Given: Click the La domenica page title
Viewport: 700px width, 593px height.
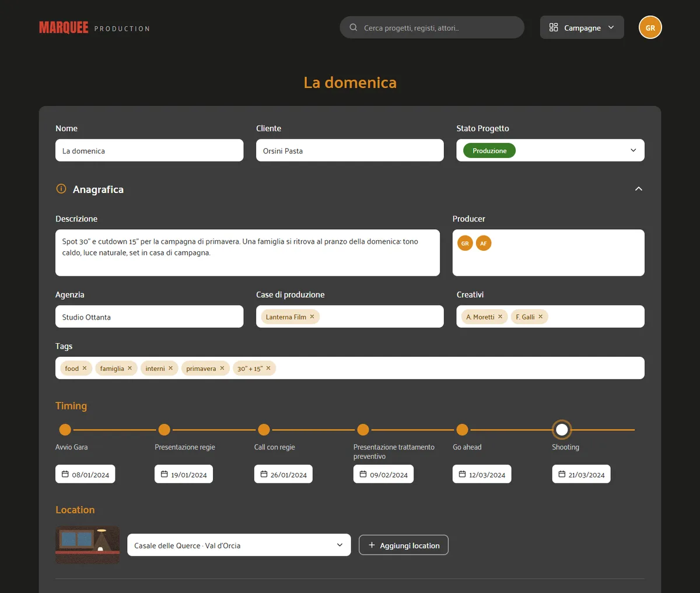Looking at the screenshot, I should click(350, 83).
